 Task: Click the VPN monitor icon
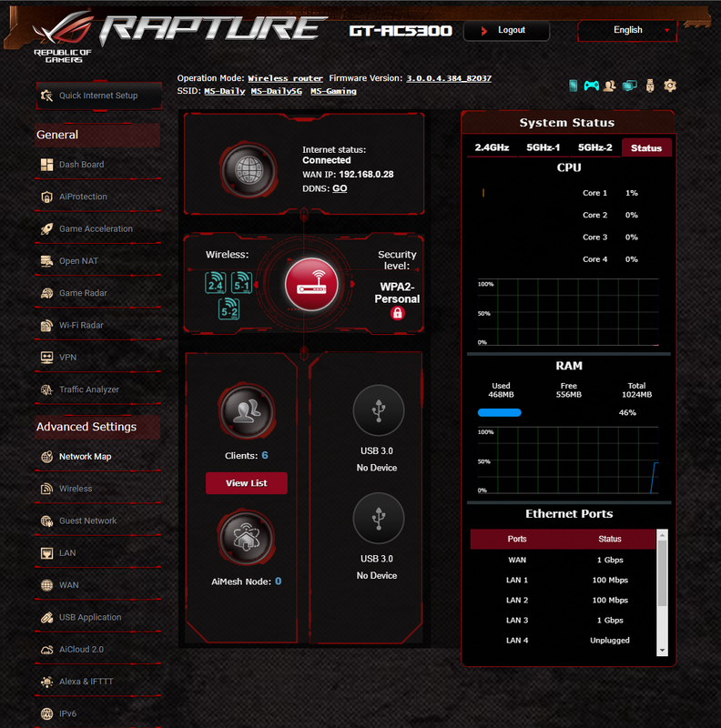point(47,358)
